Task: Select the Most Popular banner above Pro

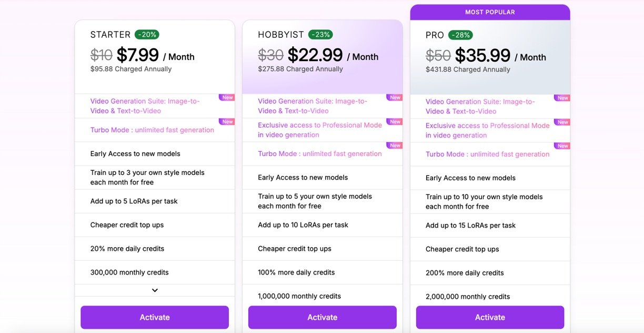Action: click(490, 12)
